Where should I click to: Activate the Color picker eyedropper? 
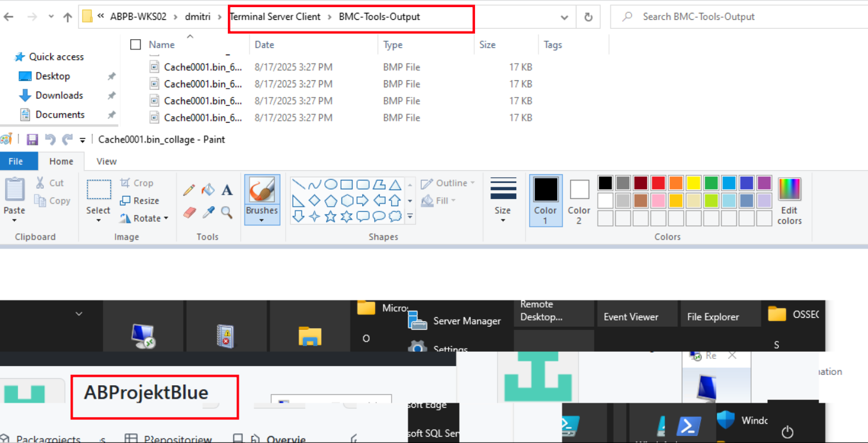click(x=208, y=212)
